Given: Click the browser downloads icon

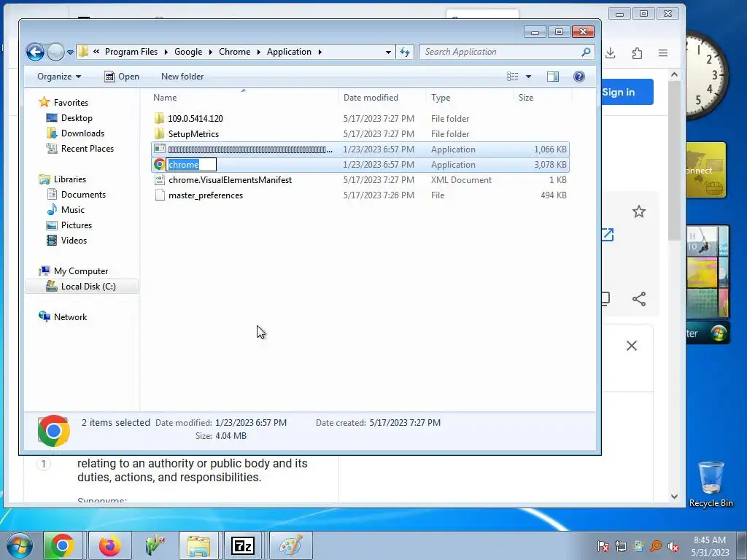Looking at the screenshot, I should tap(611, 52).
